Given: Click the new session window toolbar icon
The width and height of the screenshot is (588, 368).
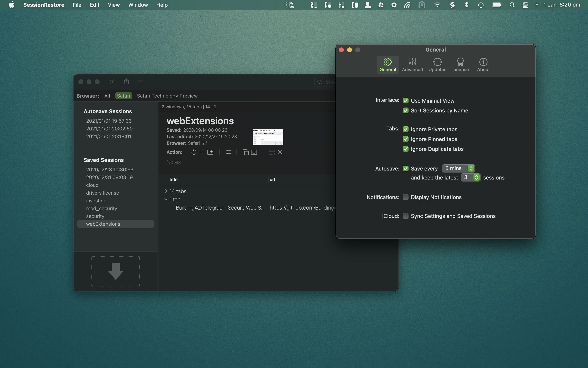Looking at the screenshot, I should pos(112,82).
